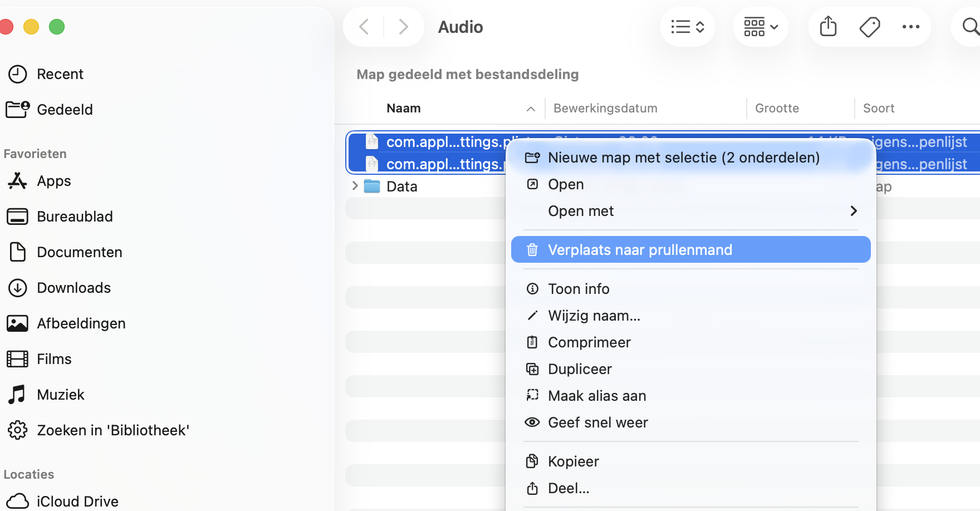Expand the Data folder disclosure triangle

356,186
